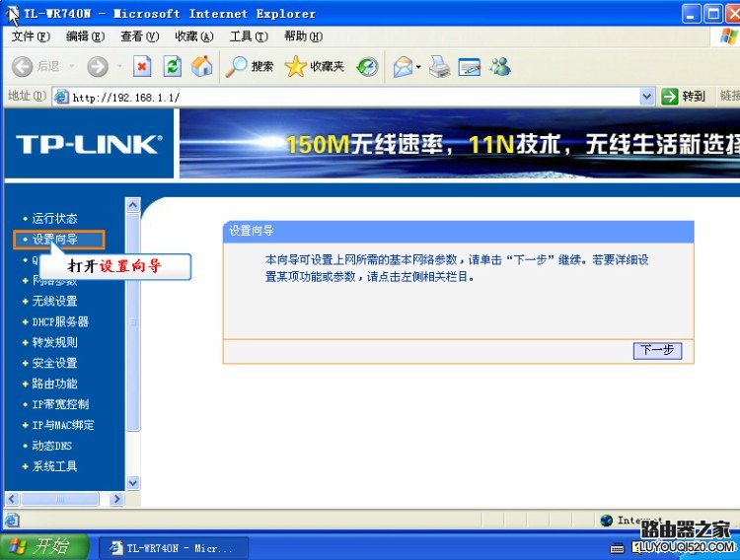
Task: Open the Back history dropdown arrow
Action: [x=72, y=66]
